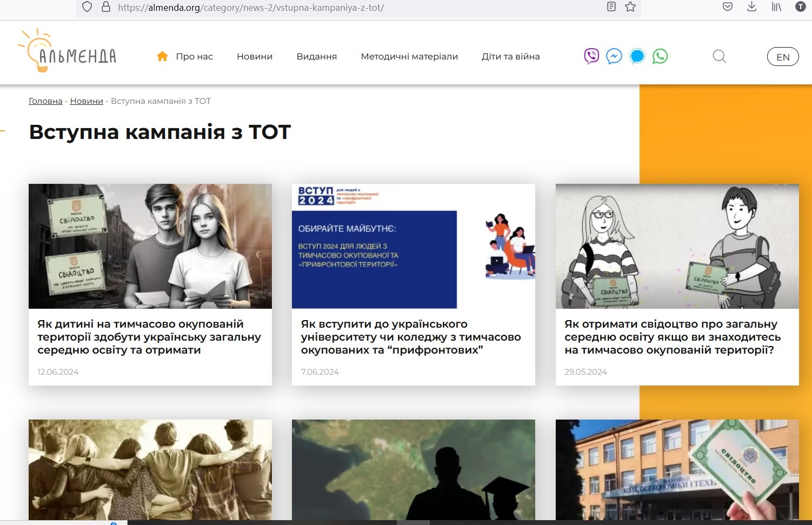This screenshot has width=812, height=525.
Task: Switch site language to EN
Action: 783,57
